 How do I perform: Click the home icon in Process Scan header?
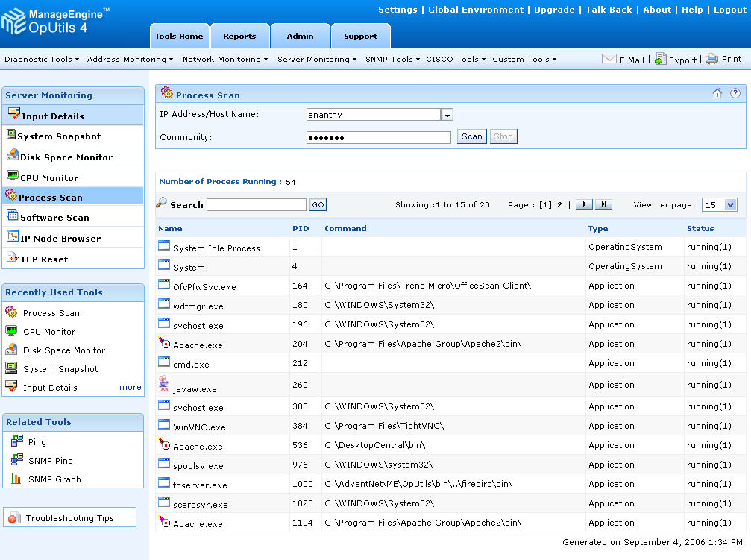717,93
